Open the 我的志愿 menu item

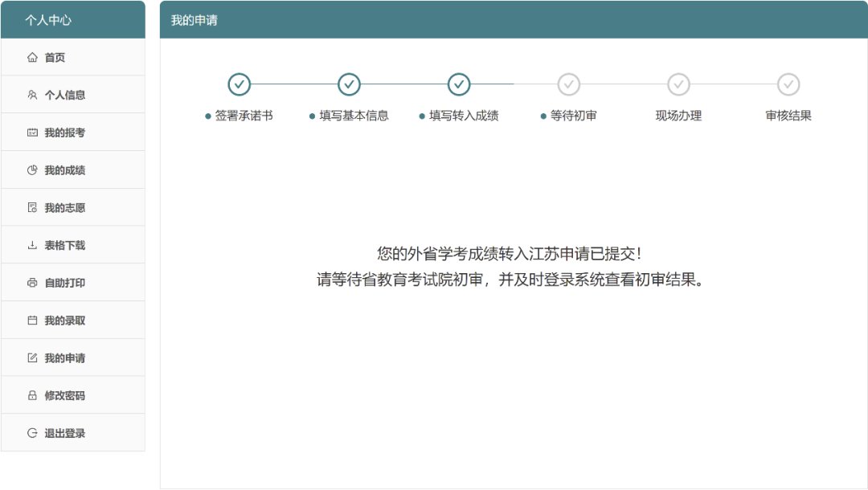click(x=64, y=208)
